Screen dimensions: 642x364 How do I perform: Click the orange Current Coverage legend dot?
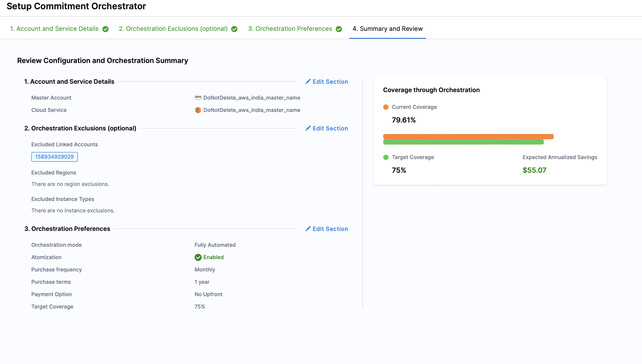coord(386,107)
